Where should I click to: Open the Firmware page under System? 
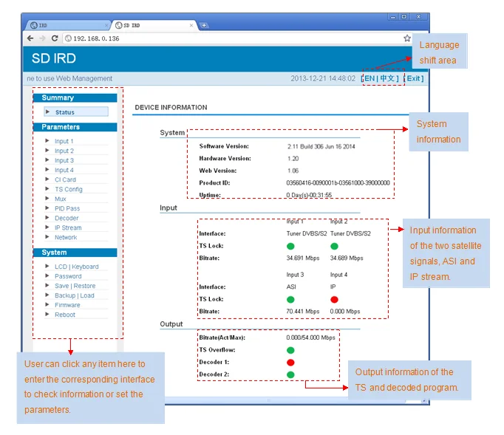67,305
